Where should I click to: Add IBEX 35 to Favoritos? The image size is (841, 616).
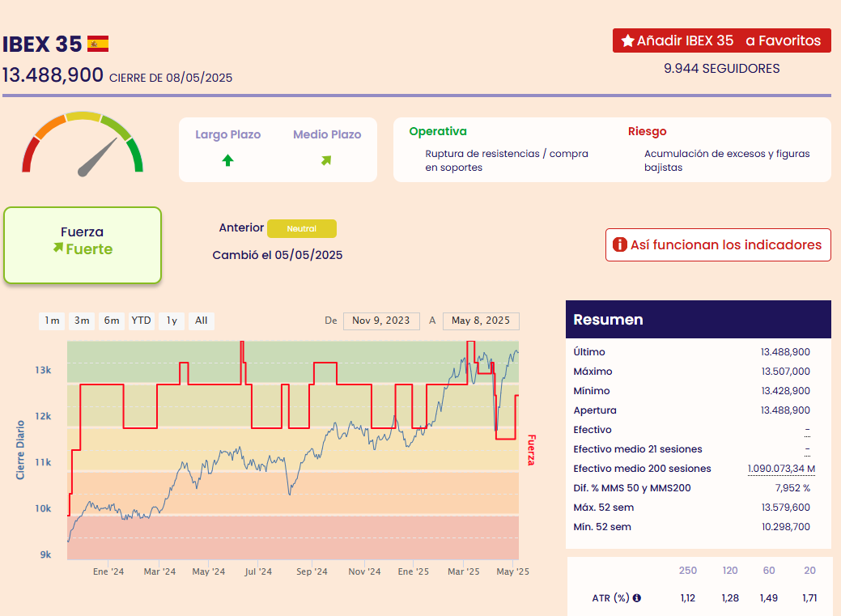click(722, 40)
